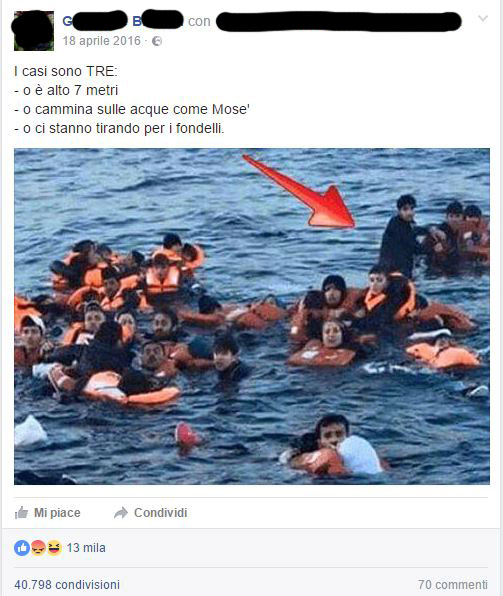Click the red arrow in the photo

(x=299, y=191)
